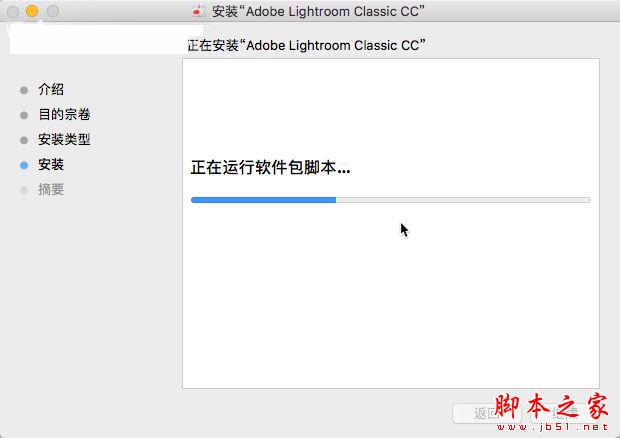Click the installer package icon in title bar
Image resolution: width=620 pixels, height=438 pixels.
click(x=198, y=11)
